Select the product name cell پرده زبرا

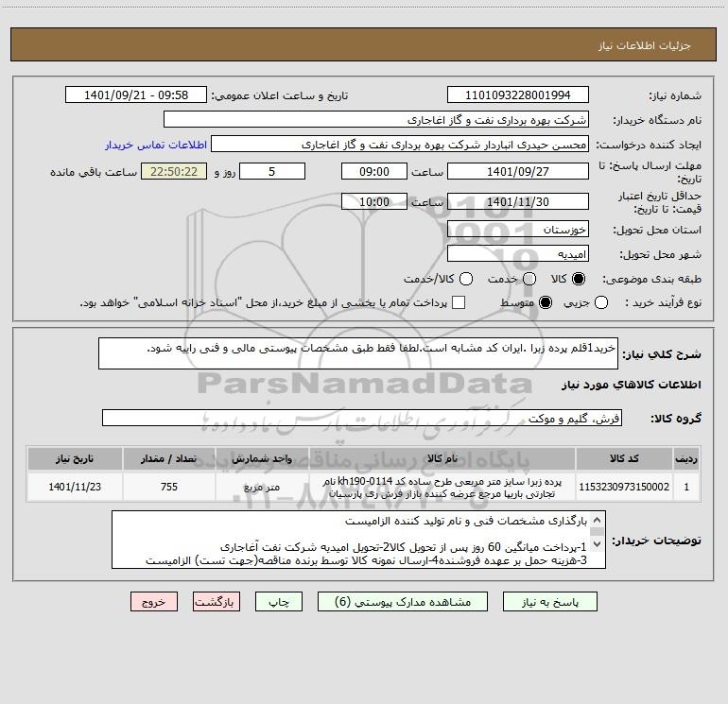(x=442, y=487)
